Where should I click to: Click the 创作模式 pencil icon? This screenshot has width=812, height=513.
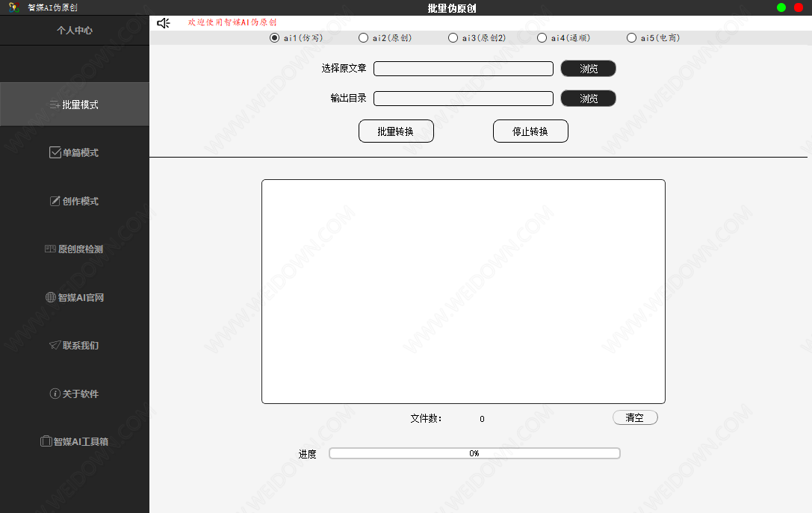pyautogui.click(x=55, y=201)
